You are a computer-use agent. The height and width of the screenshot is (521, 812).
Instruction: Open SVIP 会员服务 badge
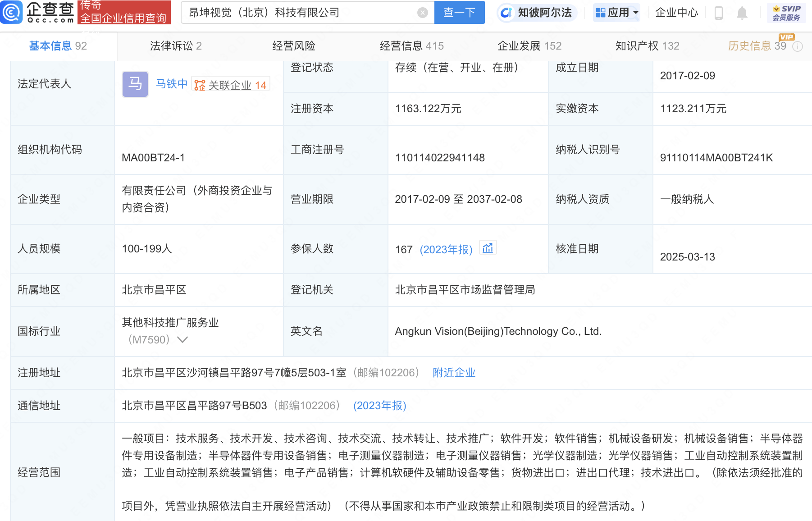(786, 13)
